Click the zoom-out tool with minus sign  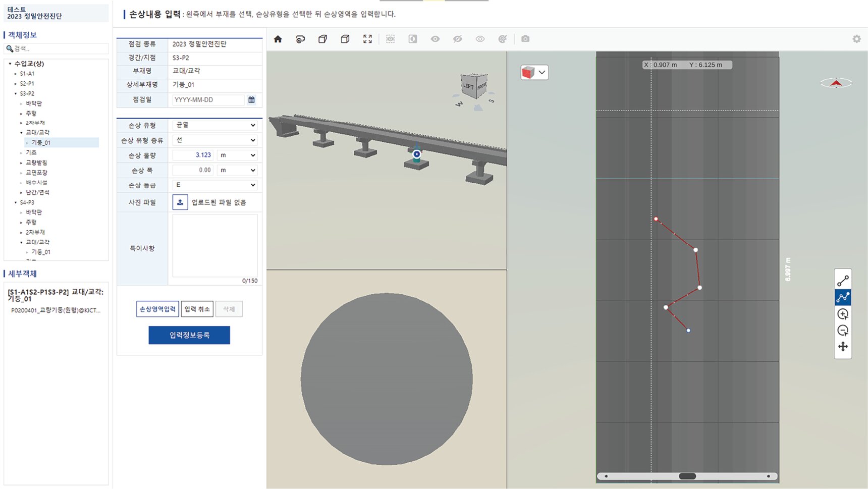pyautogui.click(x=843, y=331)
